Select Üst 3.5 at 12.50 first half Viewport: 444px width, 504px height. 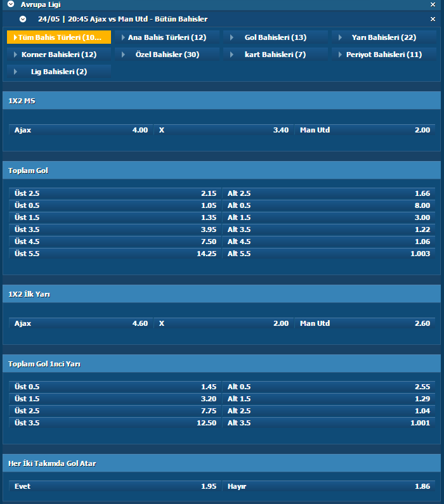click(x=115, y=423)
